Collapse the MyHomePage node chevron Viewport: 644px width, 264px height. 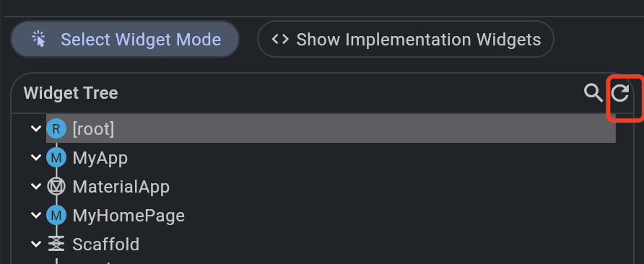(x=36, y=215)
